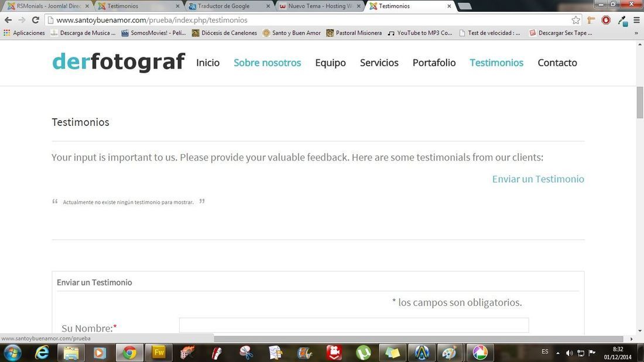Open Windows Explorer folder in taskbar

click(x=71, y=353)
